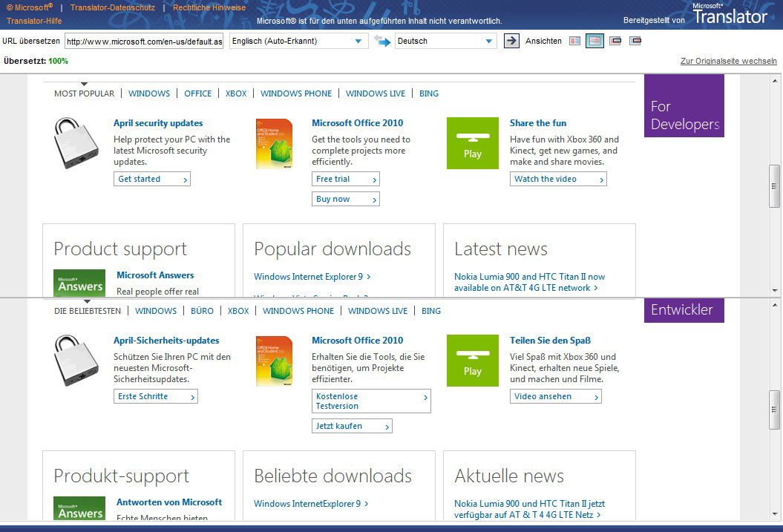Click the URL input field
This screenshot has width=783, height=532.
[144, 42]
